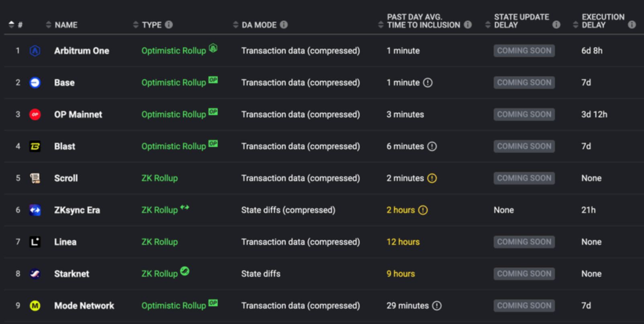The height and width of the screenshot is (324, 644).
Task: Click the Base logo icon
Action: click(x=35, y=82)
